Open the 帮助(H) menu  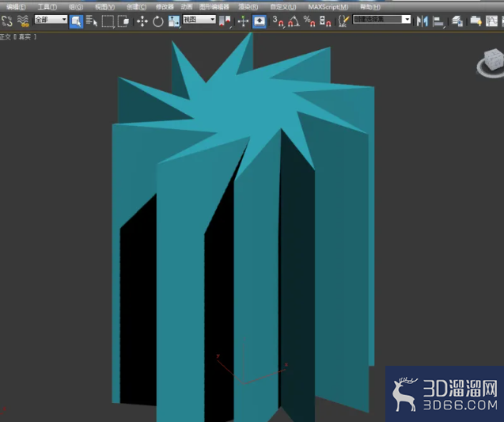pyautogui.click(x=370, y=7)
